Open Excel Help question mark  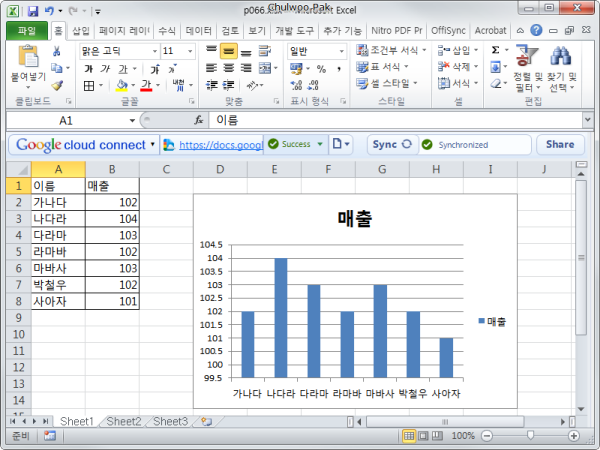(x=536, y=30)
